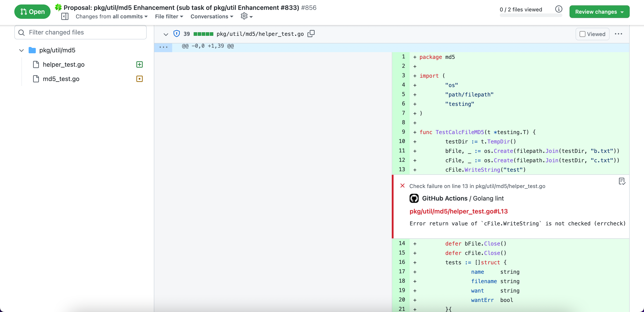Click the pkg/util/md5 folder icon
644x312 pixels.
tap(32, 50)
